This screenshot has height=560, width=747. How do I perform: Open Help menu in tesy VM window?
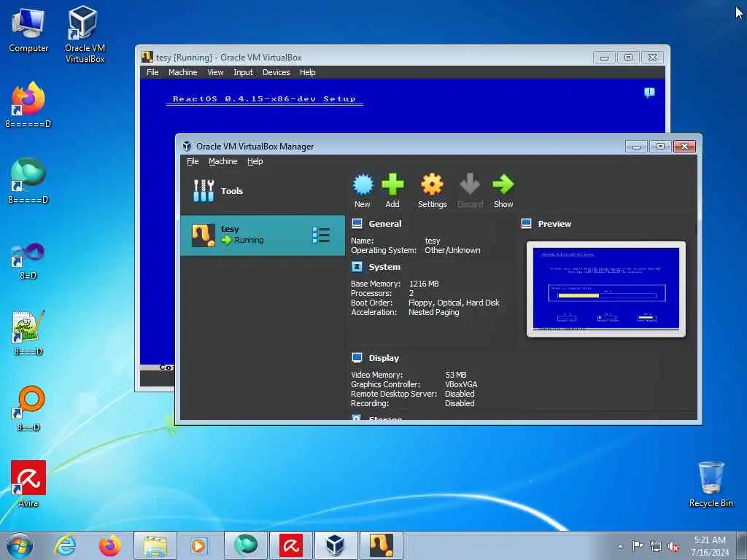[x=307, y=72]
